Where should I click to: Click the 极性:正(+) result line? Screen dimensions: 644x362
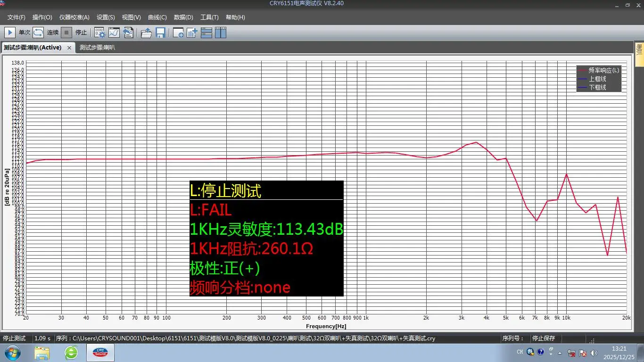tap(225, 268)
